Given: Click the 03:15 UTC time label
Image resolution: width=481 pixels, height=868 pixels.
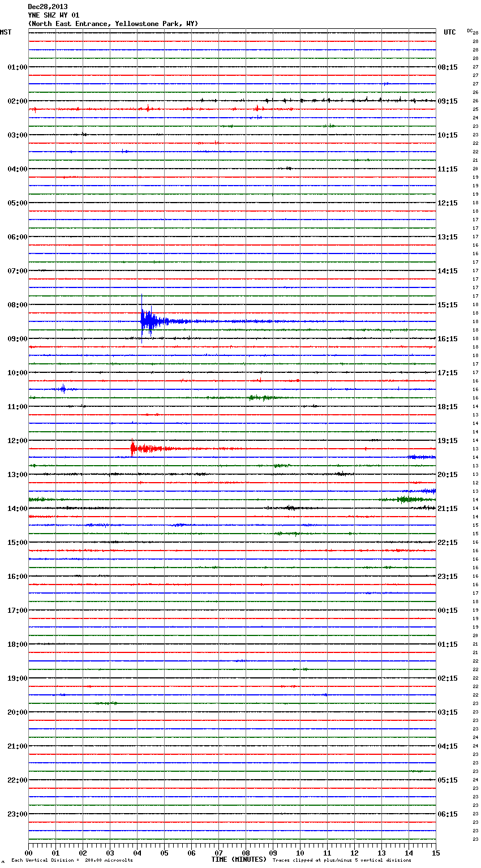Looking at the screenshot, I should (448, 712).
